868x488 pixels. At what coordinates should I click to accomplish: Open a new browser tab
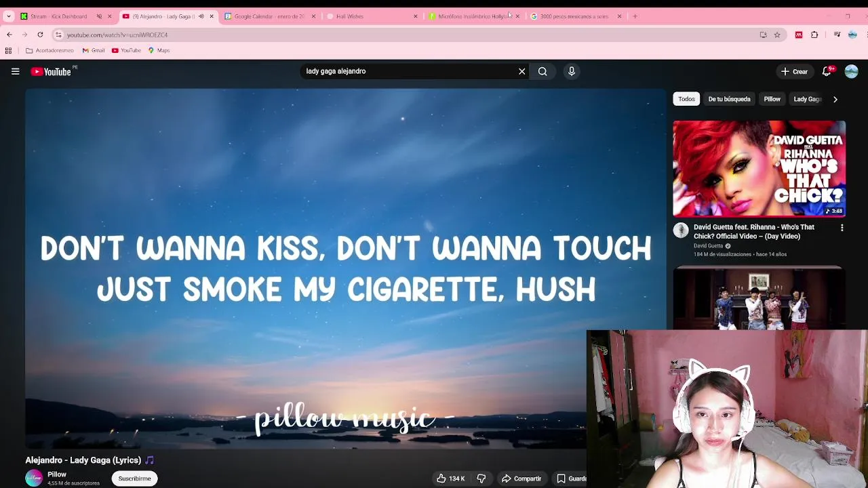click(x=635, y=16)
